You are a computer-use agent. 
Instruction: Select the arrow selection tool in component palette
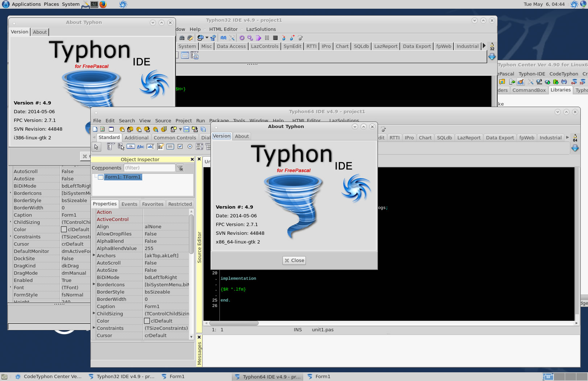click(96, 147)
